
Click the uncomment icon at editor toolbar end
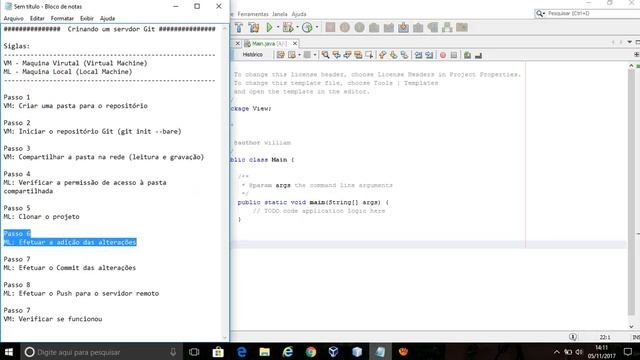(478, 55)
